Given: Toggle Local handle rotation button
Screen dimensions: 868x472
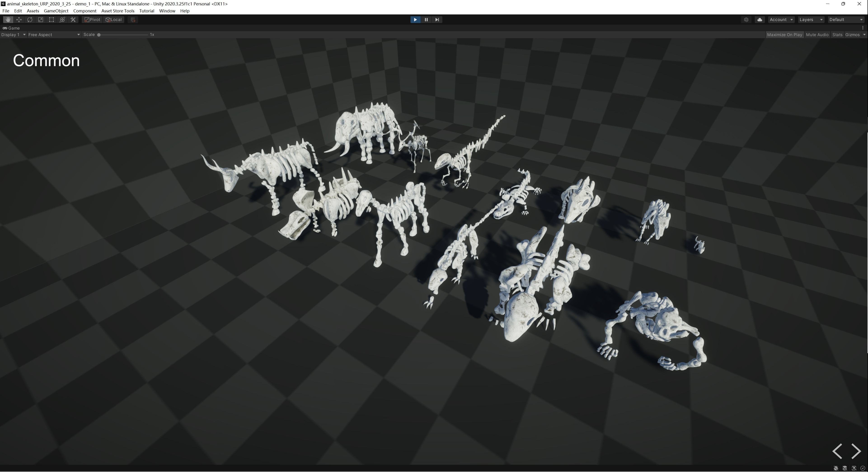Looking at the screenshot, I should click(114, 20).
